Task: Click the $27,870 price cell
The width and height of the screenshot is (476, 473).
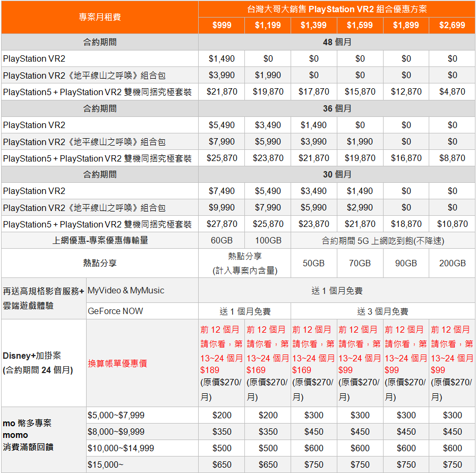Action: (222, 224)
